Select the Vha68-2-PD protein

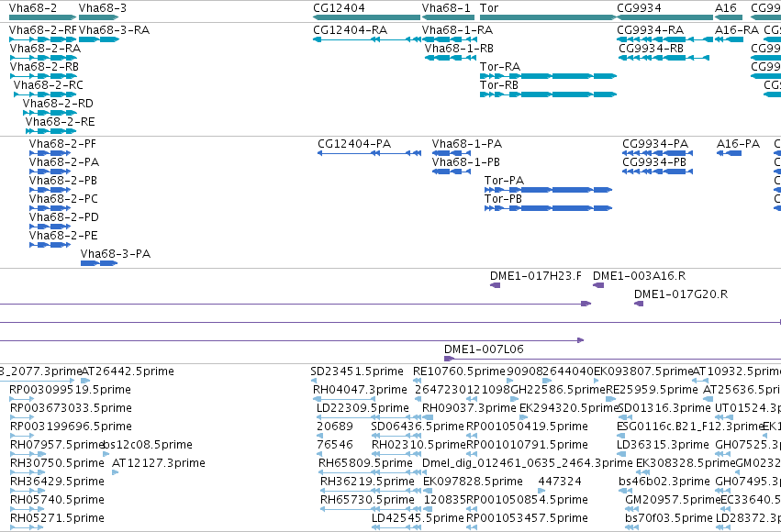50,227
